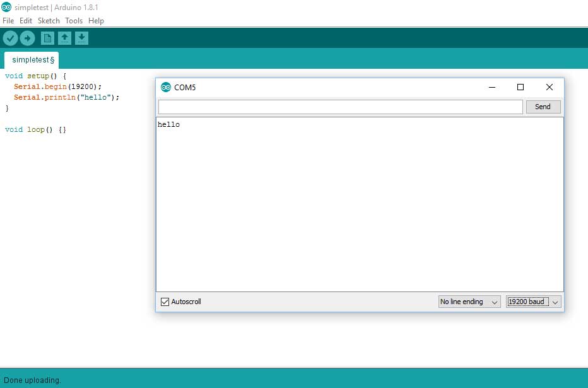The height and width of the screenshot is (388, 588).
Task: Minimize the COM5 serial monitor window
Action: (492, 87)
